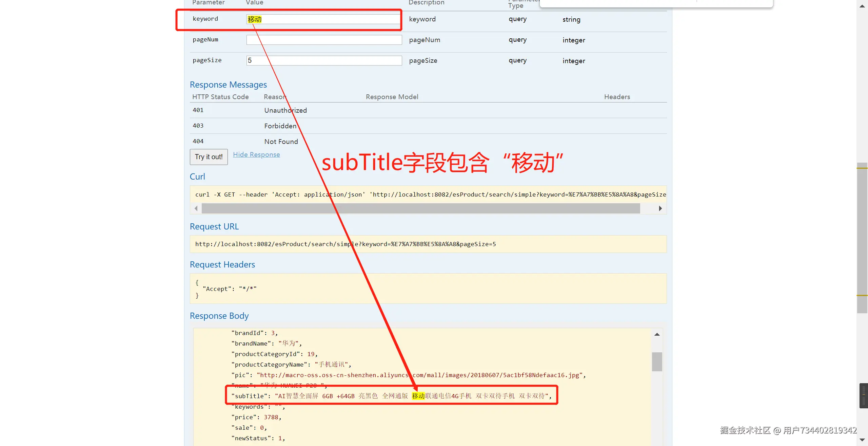Click the page scrollbar down arrow
The image size is (868, 446).
click(862, 440)
